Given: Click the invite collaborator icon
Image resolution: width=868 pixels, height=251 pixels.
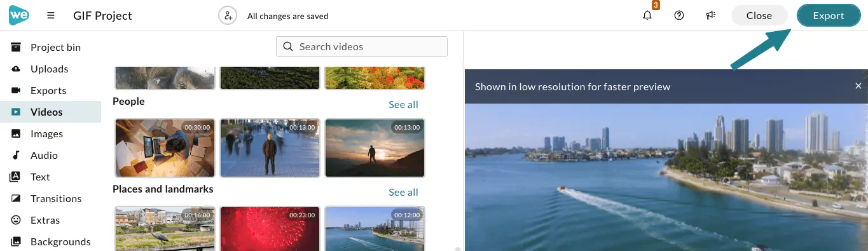Looking at the screenshot, I should (x=228, y=16).
